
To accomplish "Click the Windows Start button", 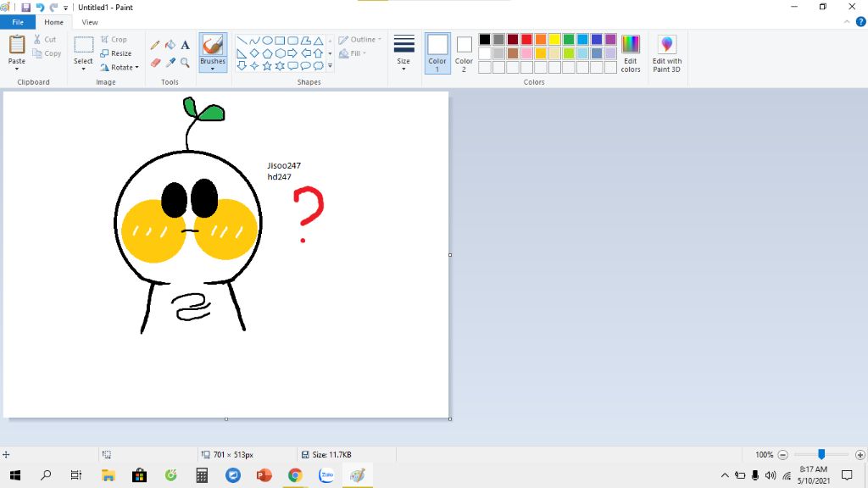I will (15, 474).
